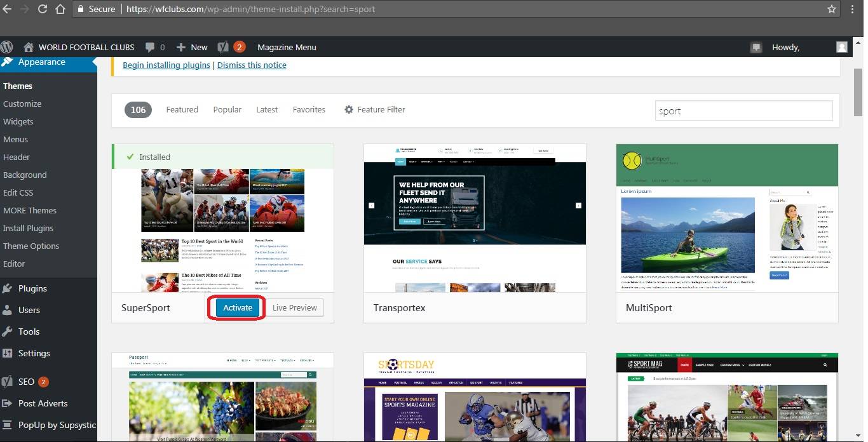Click the browser forward arrow
The width and height of the screenshot is (868, 442).
click(x=24, y=9)
